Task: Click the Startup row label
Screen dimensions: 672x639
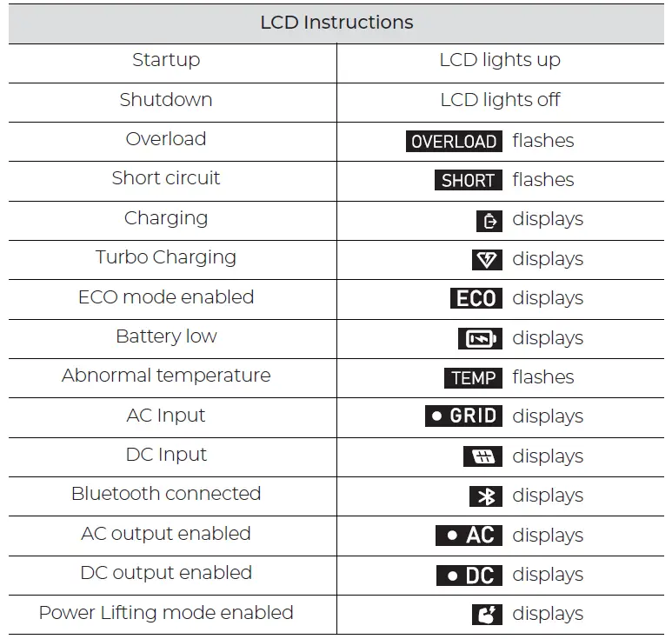Action: pyautogui.click(x=166, y=60)
